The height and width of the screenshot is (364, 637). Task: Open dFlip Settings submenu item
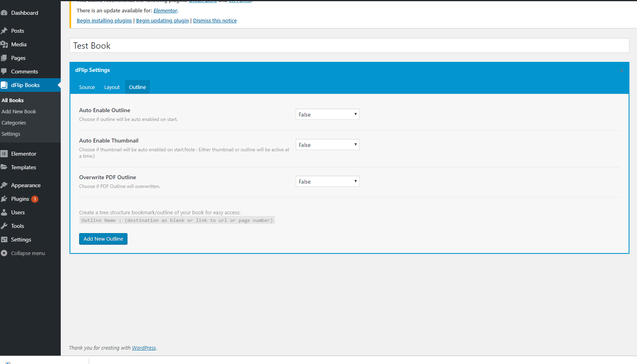click(x=11, y=134)
